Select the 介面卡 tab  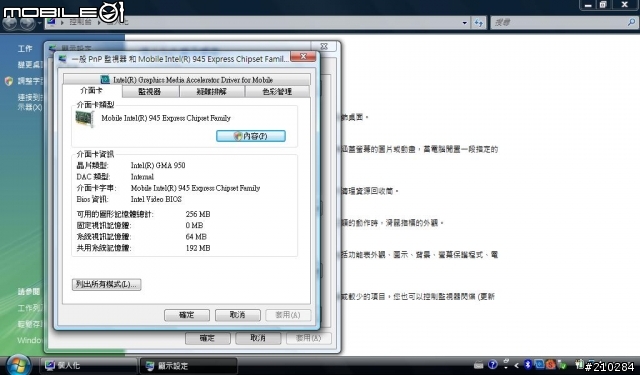pyautogui.click(x=92, y=91)
